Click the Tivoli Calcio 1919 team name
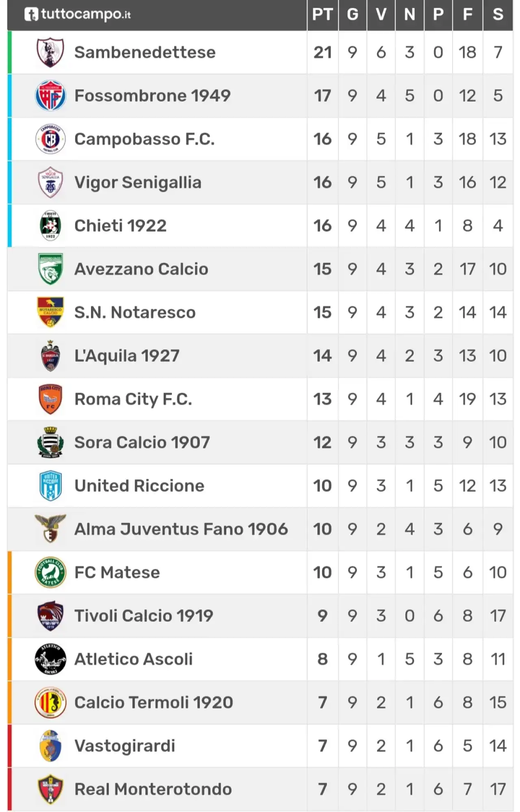This screenshot has width=520, height=812. coord(144,616)
